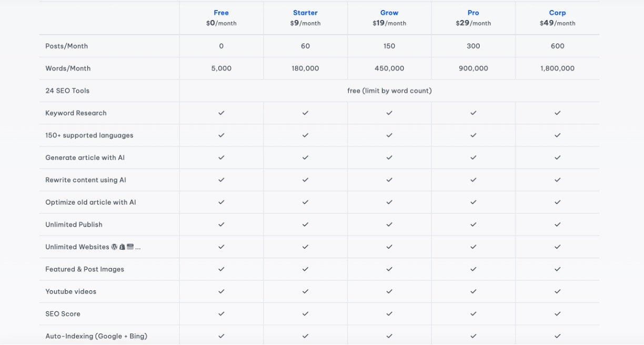Click the 24 SEO Tools row label
The height and width of the screenshot is (345, 644).
click(x=67, y=91)
